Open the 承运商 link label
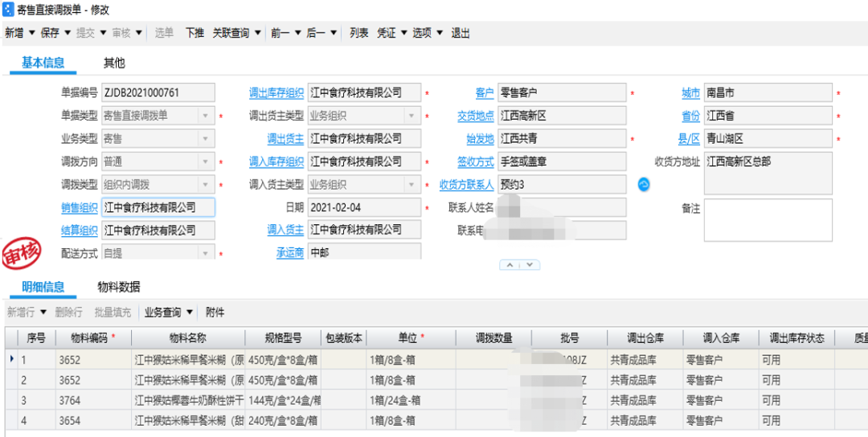 point(290,253)
